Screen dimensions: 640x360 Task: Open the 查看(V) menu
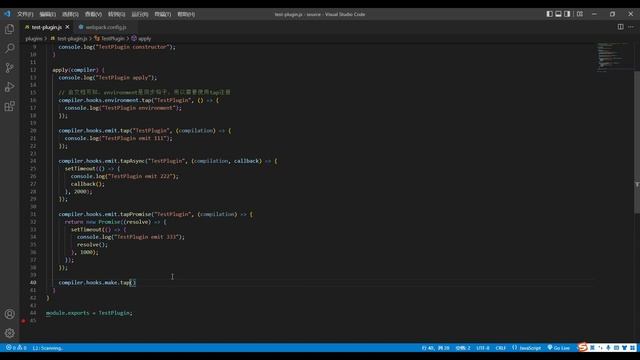[93, 14]
